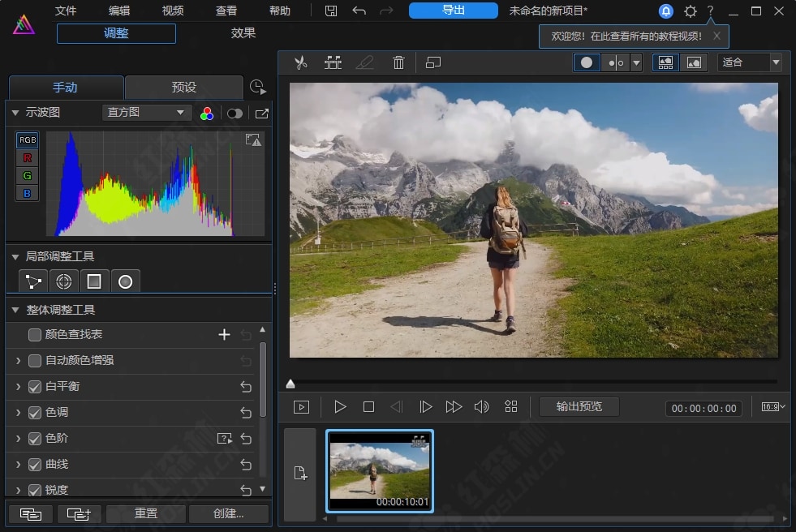
Task: Enable the 颜色查找表 checkbox
Action: [x=35, y=335]
